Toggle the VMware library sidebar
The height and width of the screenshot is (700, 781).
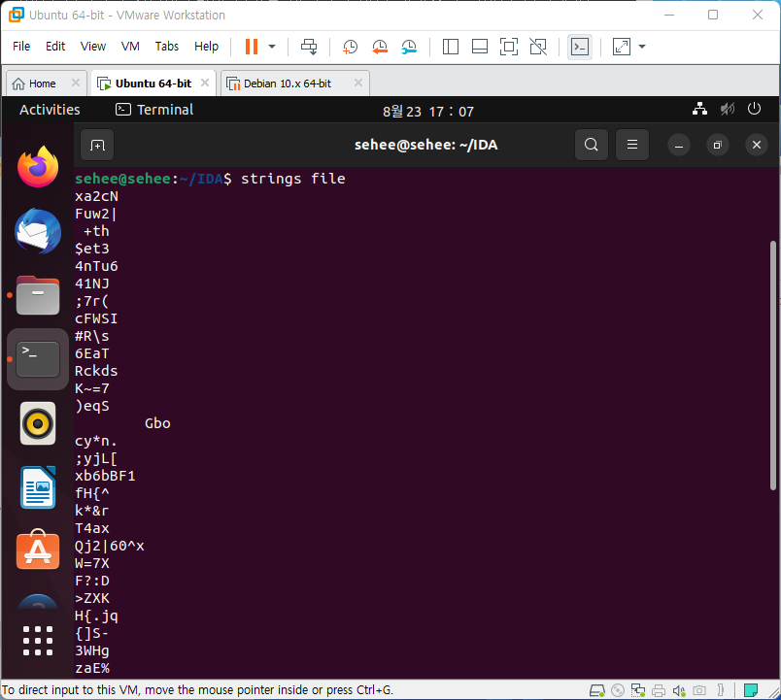(451, 47)
